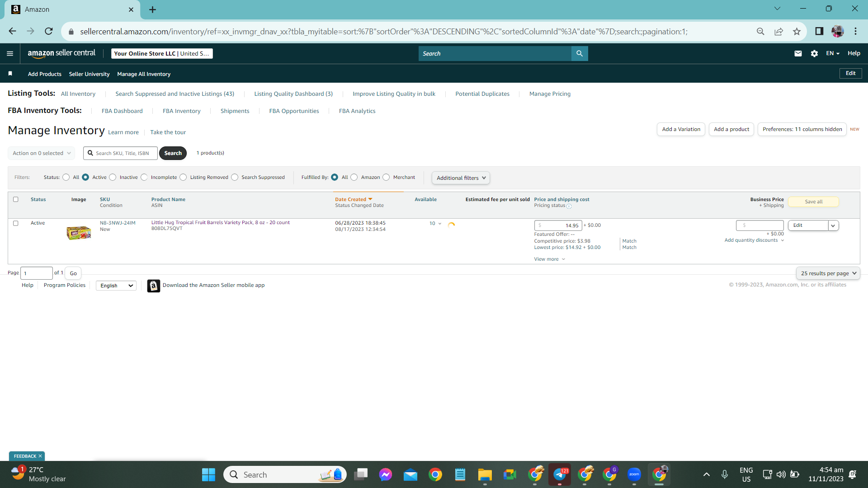This screenshot has width=868, height=488.
Task: Open the Seller Central hamburger menu
Action: tap(10, 53)
